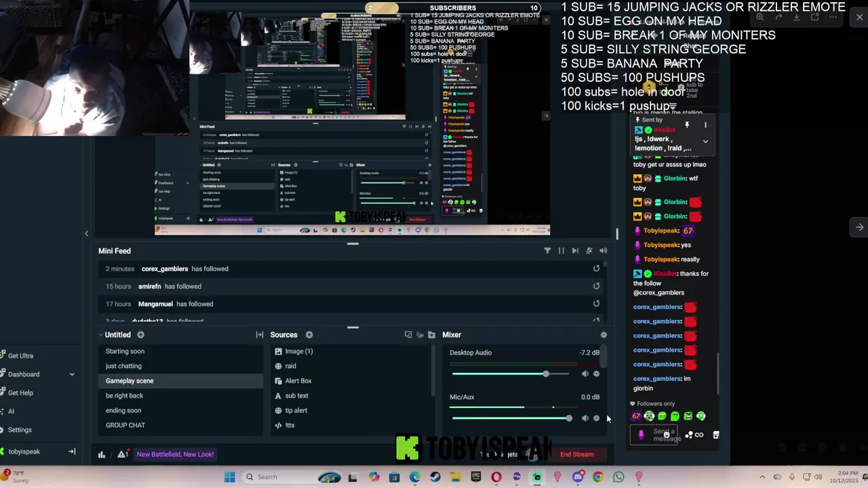
Task: Adjust the Desktop Audio volume slider
Action: point(512,374)
